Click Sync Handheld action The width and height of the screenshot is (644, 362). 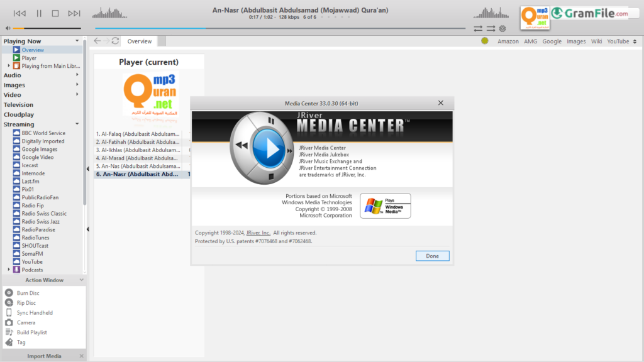point(35,313)
